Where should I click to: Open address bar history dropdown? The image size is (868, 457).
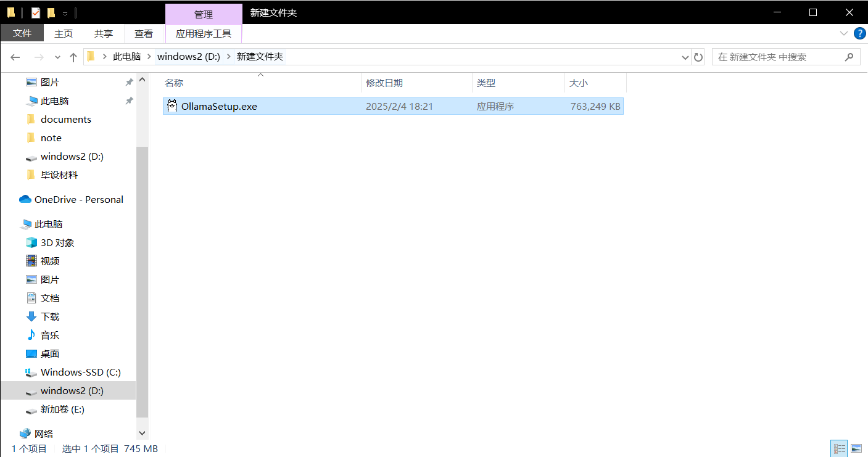[x=685, y=57]
